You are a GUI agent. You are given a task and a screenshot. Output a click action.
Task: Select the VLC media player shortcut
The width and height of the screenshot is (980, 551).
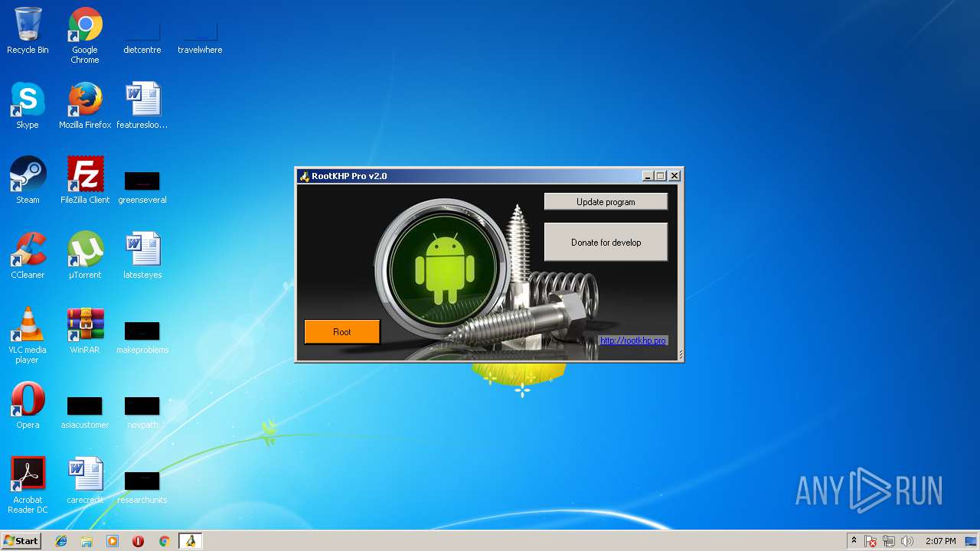[x=28, y=335]
